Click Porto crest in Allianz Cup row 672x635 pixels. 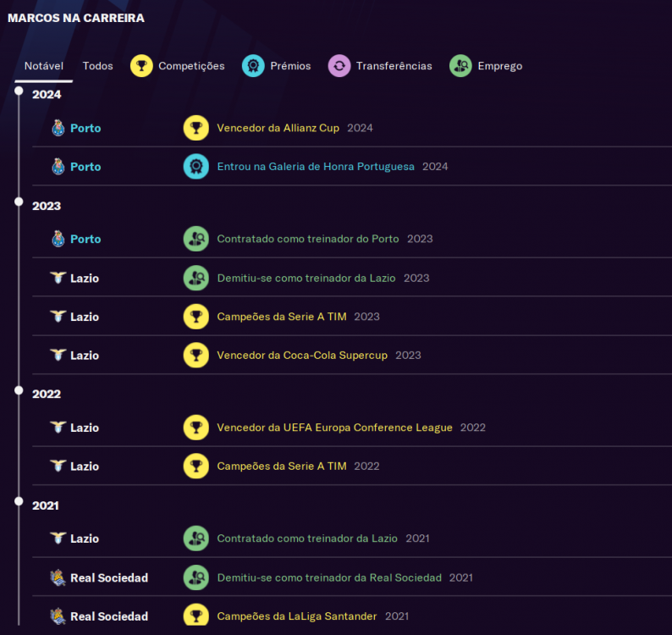pyautogui.click(x=58, y=128)
